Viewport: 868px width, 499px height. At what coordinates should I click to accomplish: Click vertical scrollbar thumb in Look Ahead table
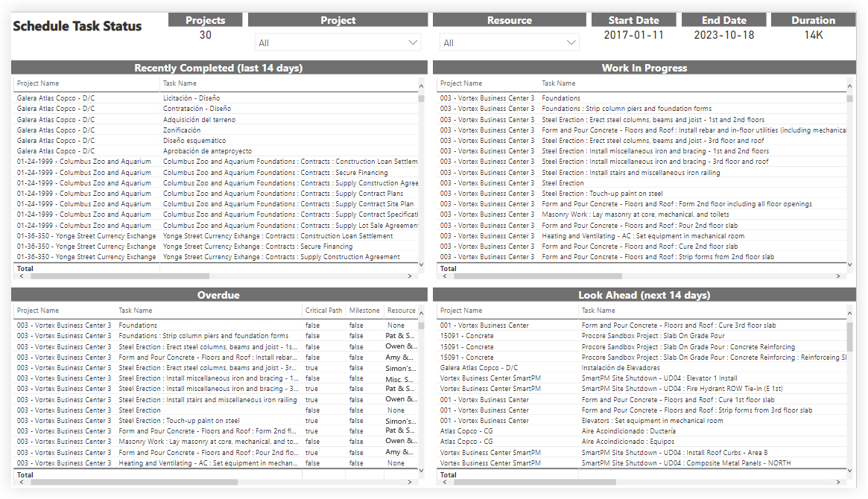(x=849, y=337)
